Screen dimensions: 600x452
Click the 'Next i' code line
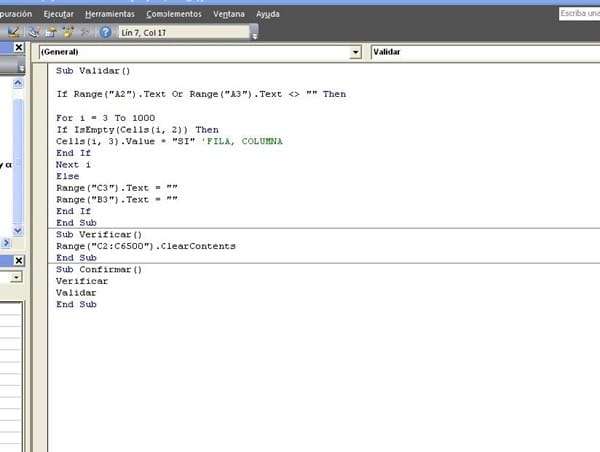(x=73, y=165)
